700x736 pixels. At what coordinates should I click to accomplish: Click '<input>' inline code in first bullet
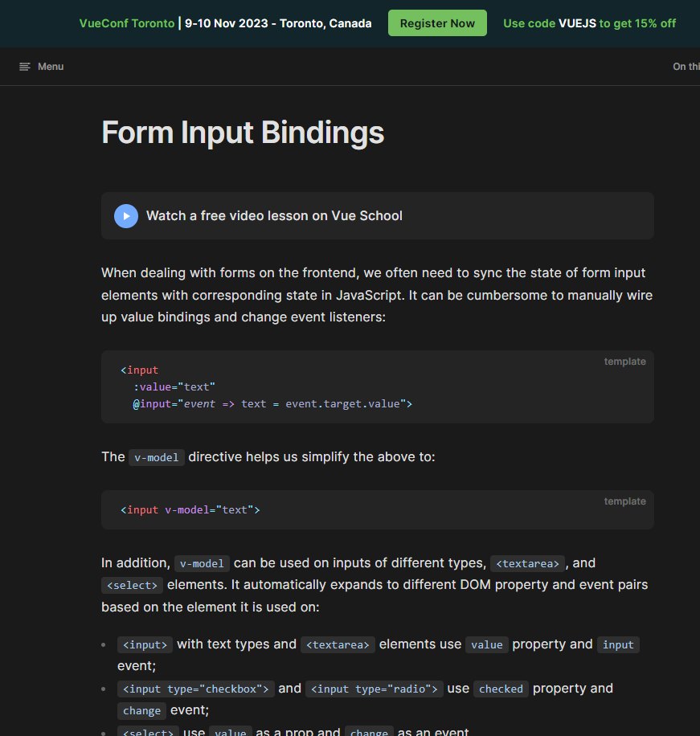pyautogui.click(x=145, y=645)
